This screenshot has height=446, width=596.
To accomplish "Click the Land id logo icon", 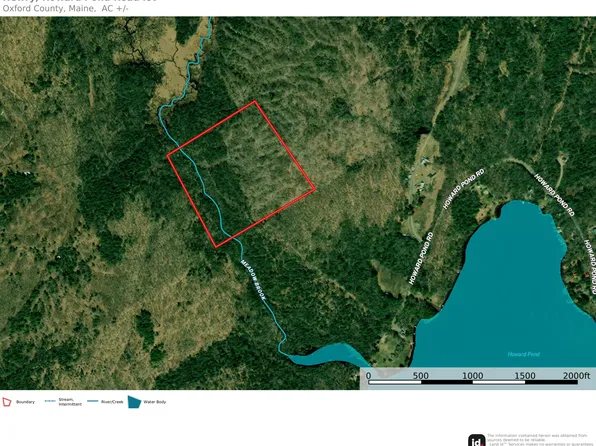I will [477, 440].
